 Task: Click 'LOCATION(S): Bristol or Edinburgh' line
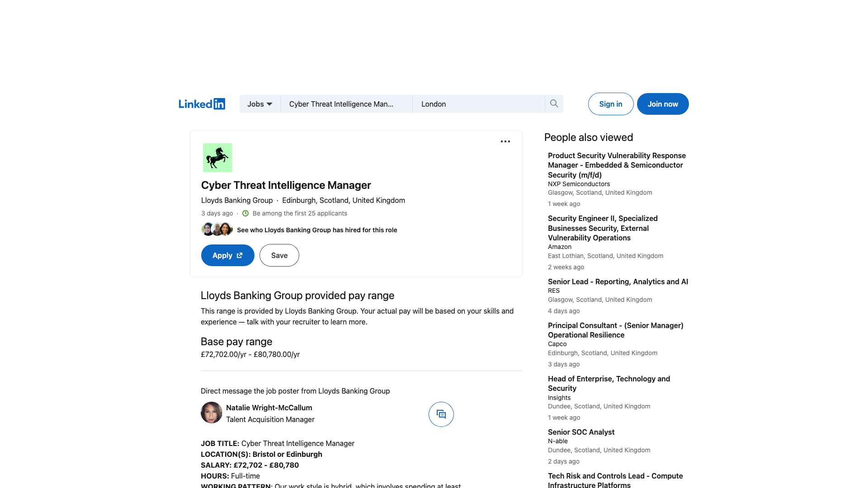pyautogui.click(x=261, y=454)
